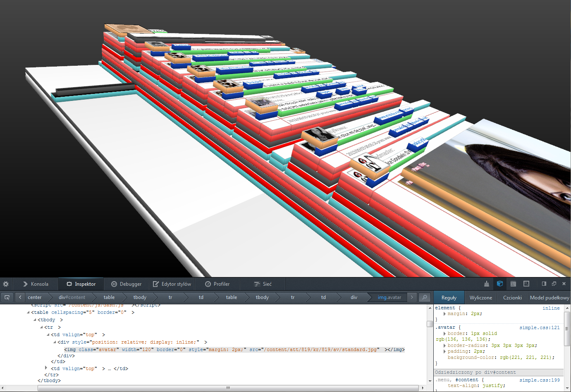This screenshot has width=571, height=392.
Task: Dock the toolbox to the side
Action: [544, 284]
